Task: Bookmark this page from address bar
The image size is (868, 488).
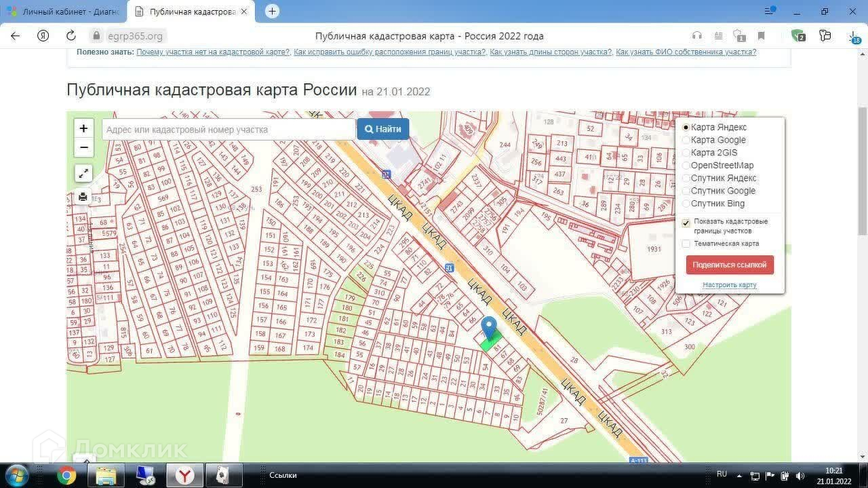Action: [761, 36]
